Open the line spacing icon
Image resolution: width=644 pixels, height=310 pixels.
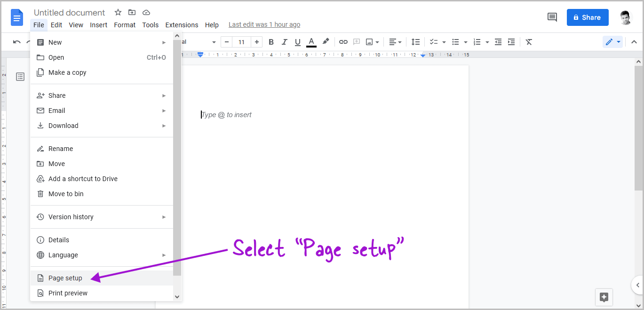pos(415,42)
